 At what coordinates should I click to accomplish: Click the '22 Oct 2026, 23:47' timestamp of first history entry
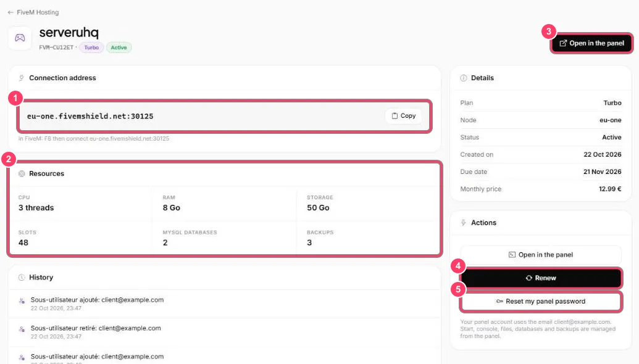[56, 308]
